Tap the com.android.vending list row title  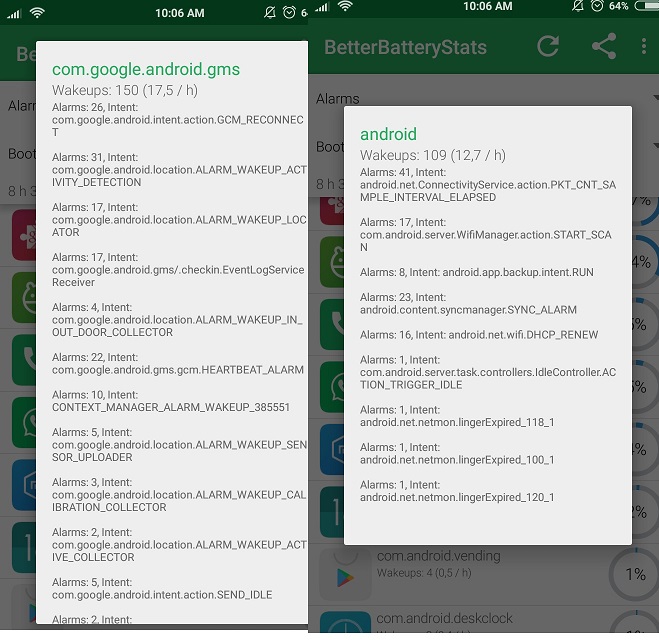pyautogui.click(x=438, y=556)
